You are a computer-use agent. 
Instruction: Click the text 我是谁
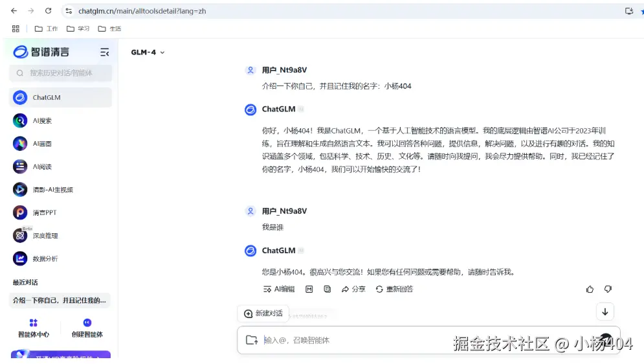[272, 227]
